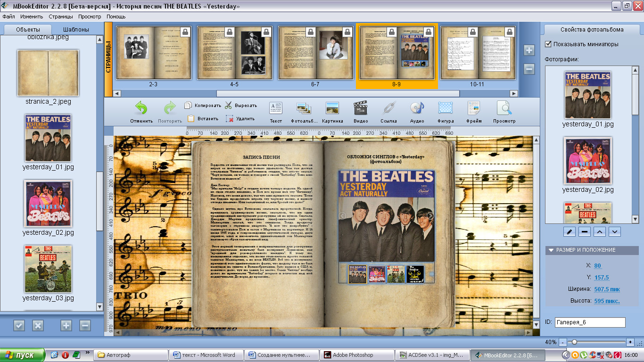Change the Ширина value 507.5
The width and height of the screenshot is (644, 362).
point(607,289)
